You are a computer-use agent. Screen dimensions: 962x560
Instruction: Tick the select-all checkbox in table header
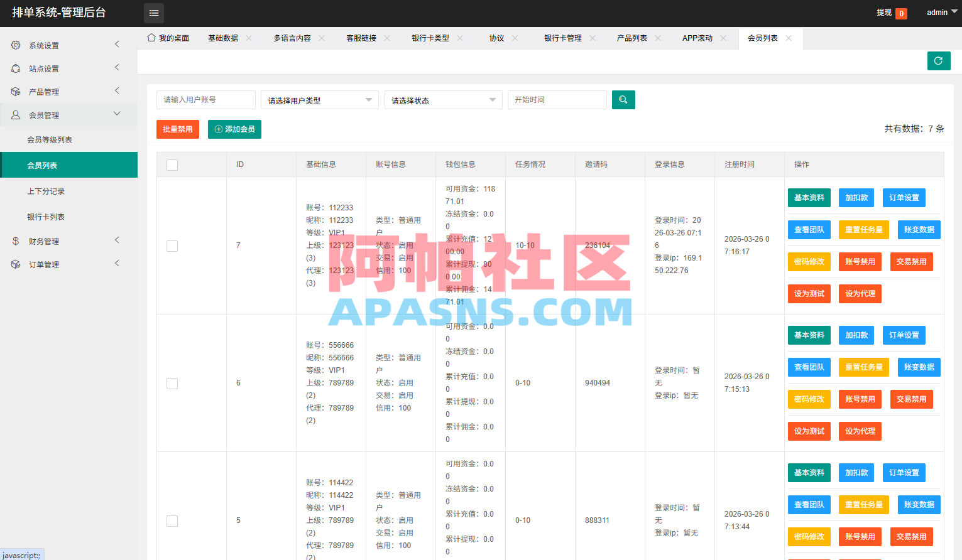tap(172, 165)
